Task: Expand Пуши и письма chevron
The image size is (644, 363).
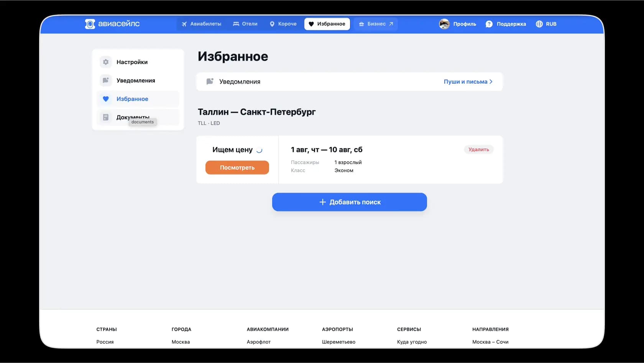Action: tap(491, 81)
